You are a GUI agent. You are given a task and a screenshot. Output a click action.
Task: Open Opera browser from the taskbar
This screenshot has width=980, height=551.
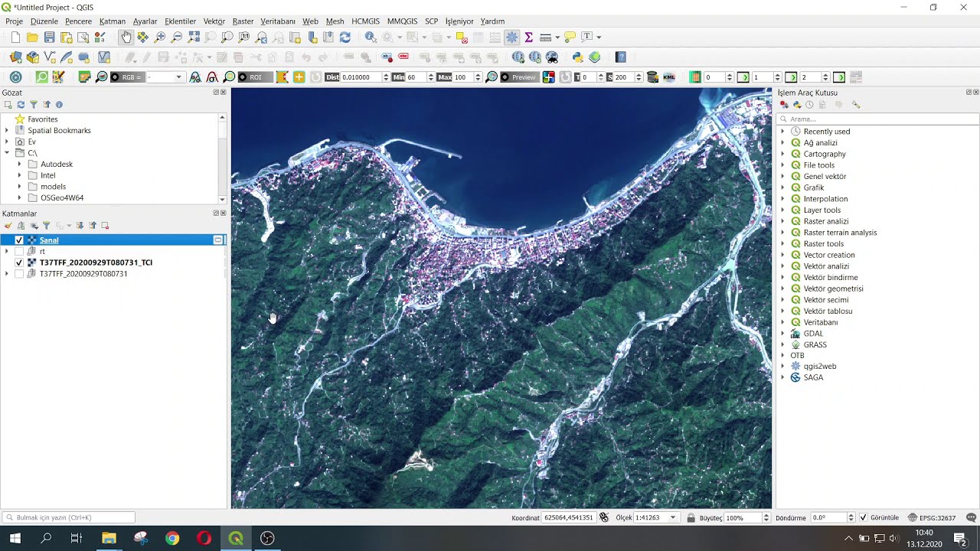pyautogui.click(x=204, y=538)
